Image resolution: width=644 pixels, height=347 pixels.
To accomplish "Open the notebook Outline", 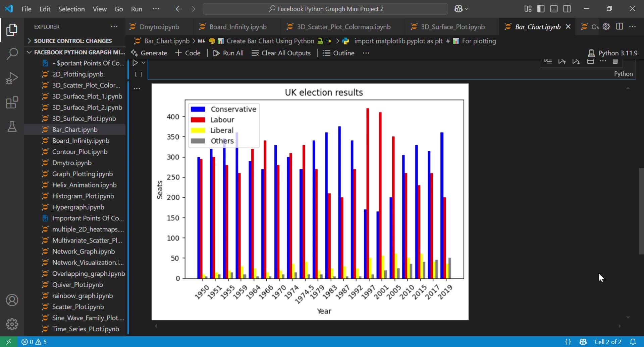I will click(339, 53).
